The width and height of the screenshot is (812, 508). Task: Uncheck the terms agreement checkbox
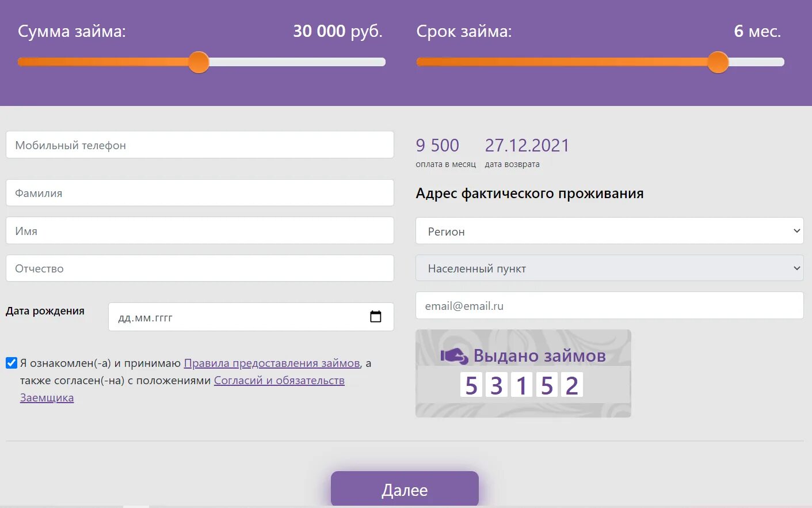click(x=12, y=363)
